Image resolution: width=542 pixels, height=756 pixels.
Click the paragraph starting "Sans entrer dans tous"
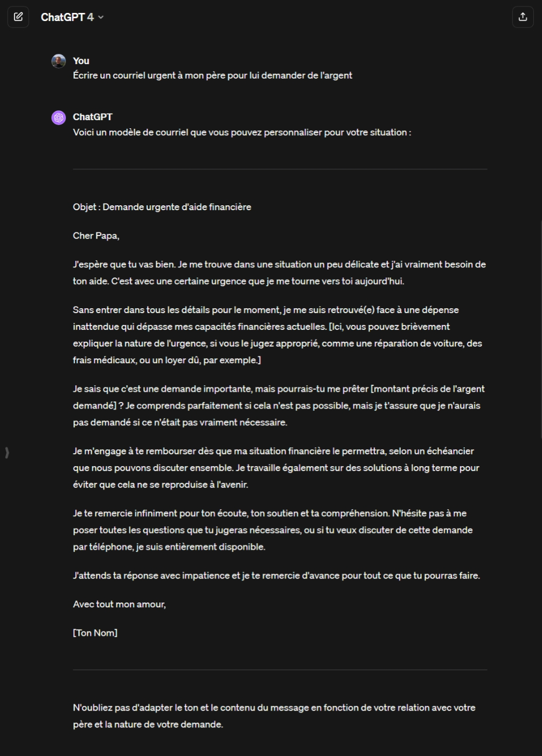[277, 335]
